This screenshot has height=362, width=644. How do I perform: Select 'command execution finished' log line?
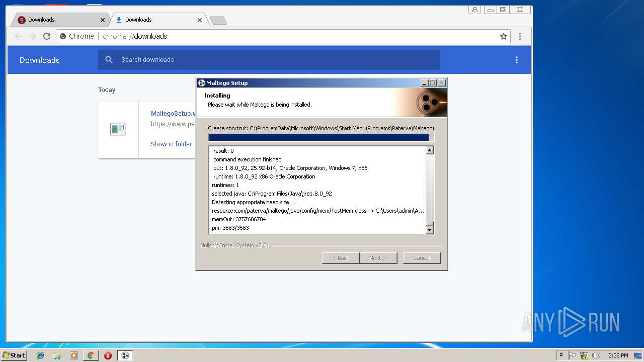point(247,159)
